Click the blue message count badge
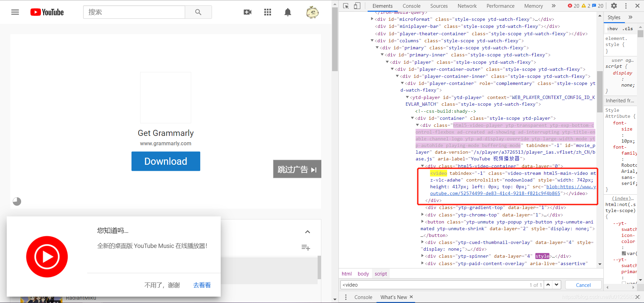Image resolution: width=644 pixels, height=303 pixels. [x=597, y=6]
